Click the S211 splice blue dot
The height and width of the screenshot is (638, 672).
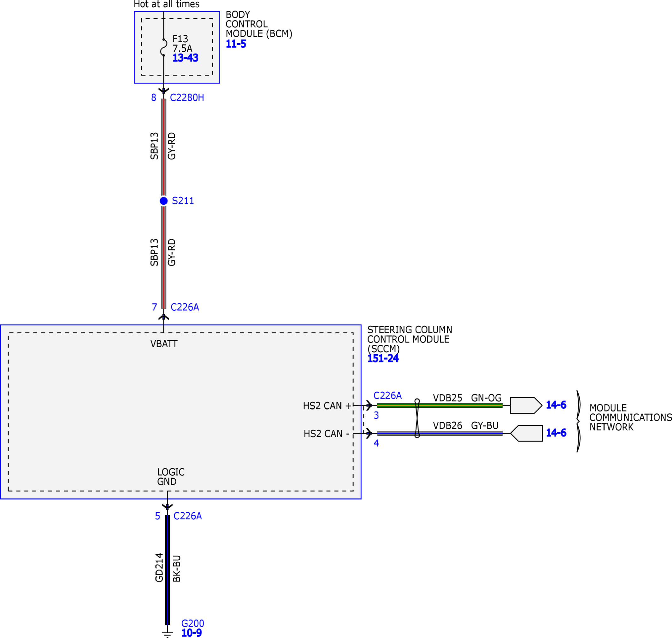[x=164, y=201]
